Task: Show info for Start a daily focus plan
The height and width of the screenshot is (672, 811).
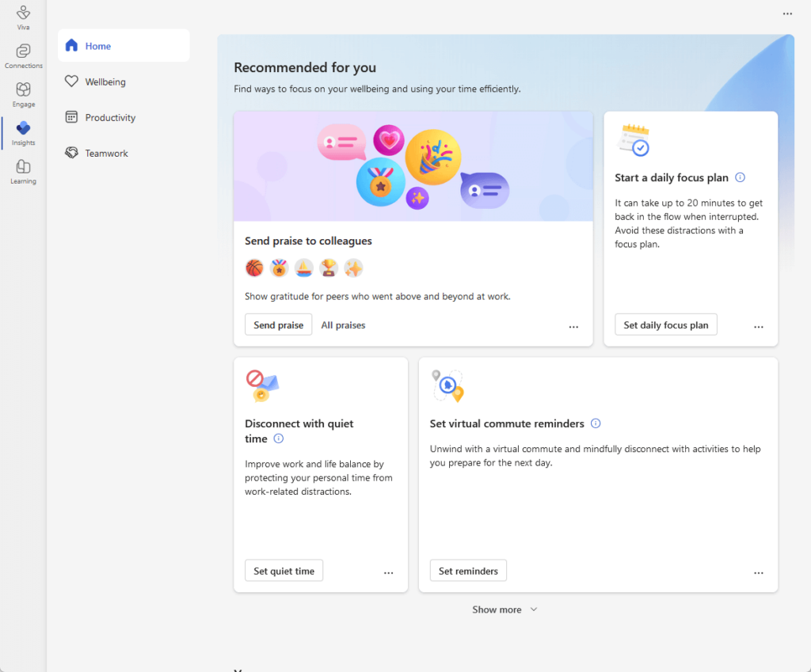Action: 741,177
